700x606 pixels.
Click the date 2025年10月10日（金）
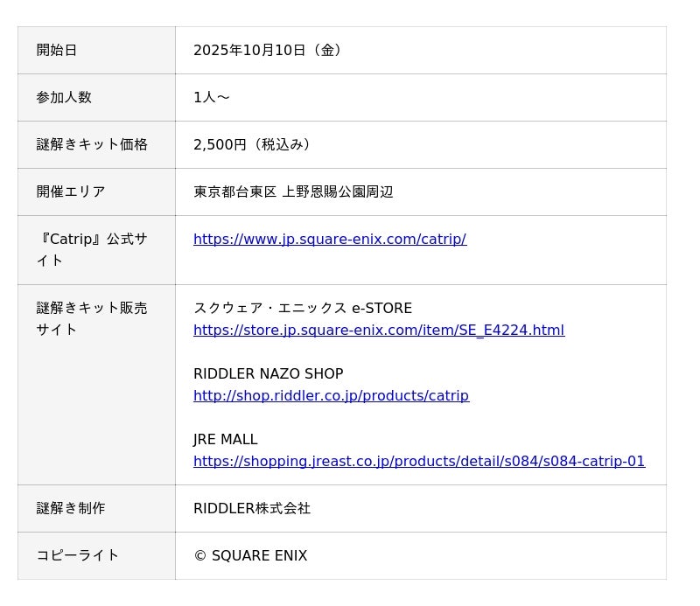269,50
